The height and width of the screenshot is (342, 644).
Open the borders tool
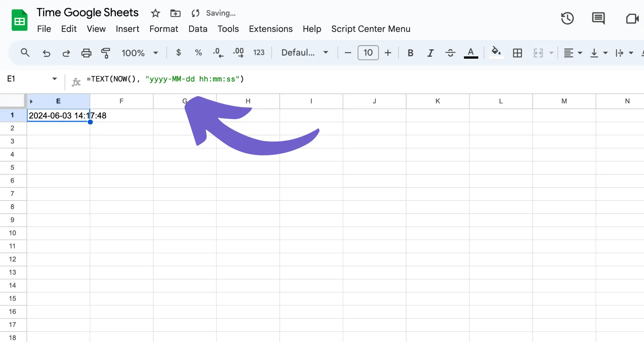(518, 53)
